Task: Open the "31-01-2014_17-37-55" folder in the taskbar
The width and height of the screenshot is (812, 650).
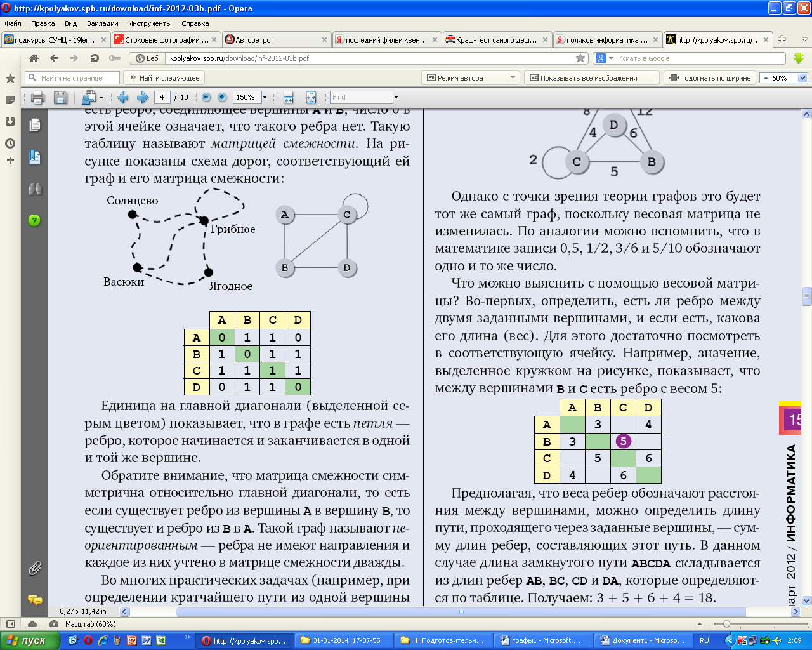Action: 343,640
